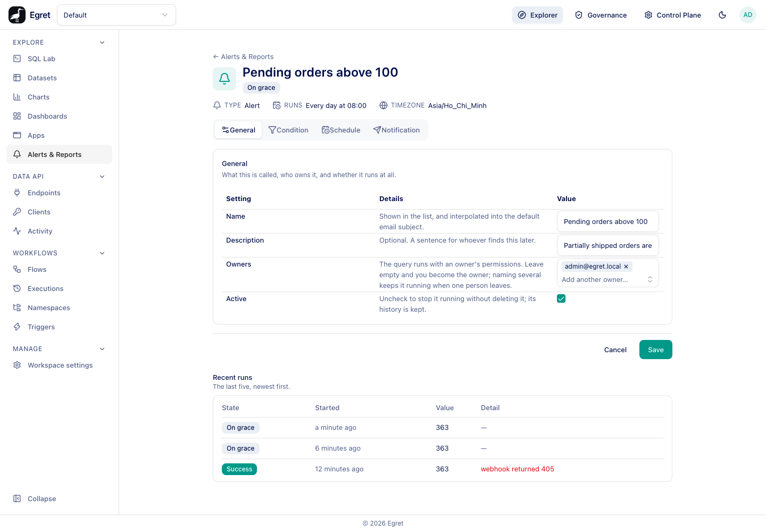Screen dimensions: 766x532
Task: Click the 'Every day at 08:00' run schedule
Action: (336, 105)
